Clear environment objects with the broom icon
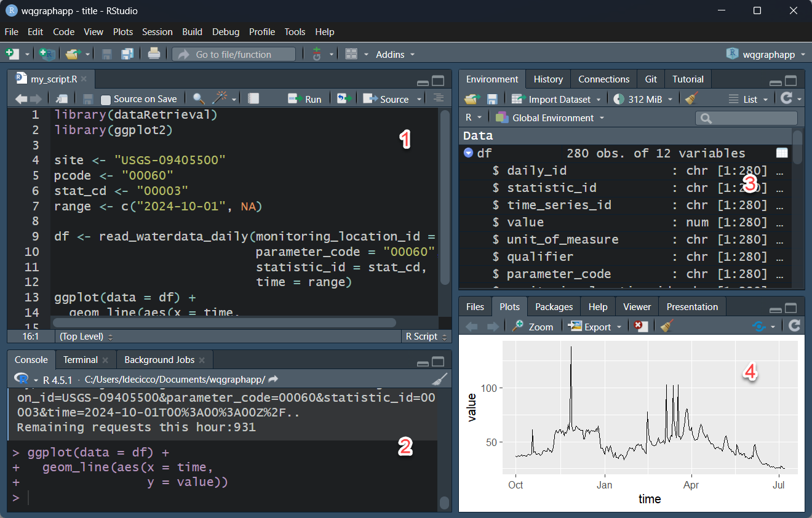Image resolution: width=812 pixels, height=518 pixels. [691, 99]
